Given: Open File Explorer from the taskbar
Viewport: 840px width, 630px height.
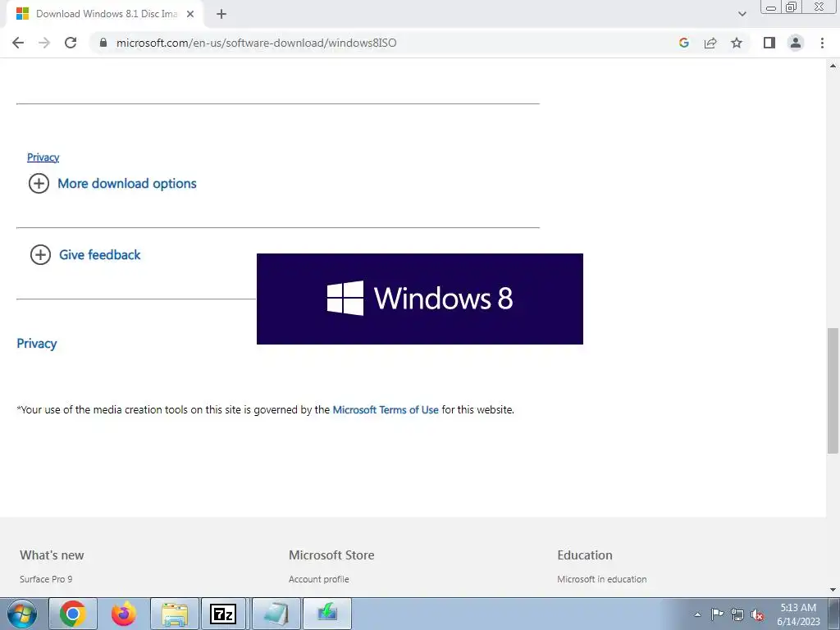Looking at the screenshot, I should tap(175, 614).
